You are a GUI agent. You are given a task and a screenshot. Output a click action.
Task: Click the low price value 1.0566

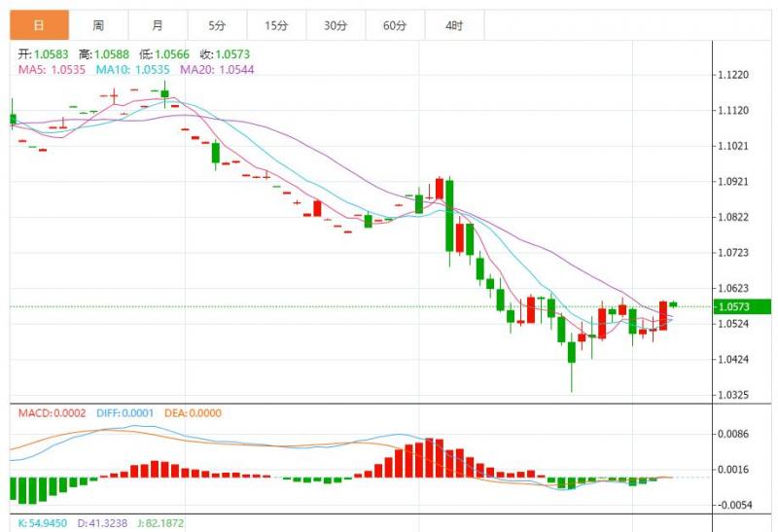172,54
